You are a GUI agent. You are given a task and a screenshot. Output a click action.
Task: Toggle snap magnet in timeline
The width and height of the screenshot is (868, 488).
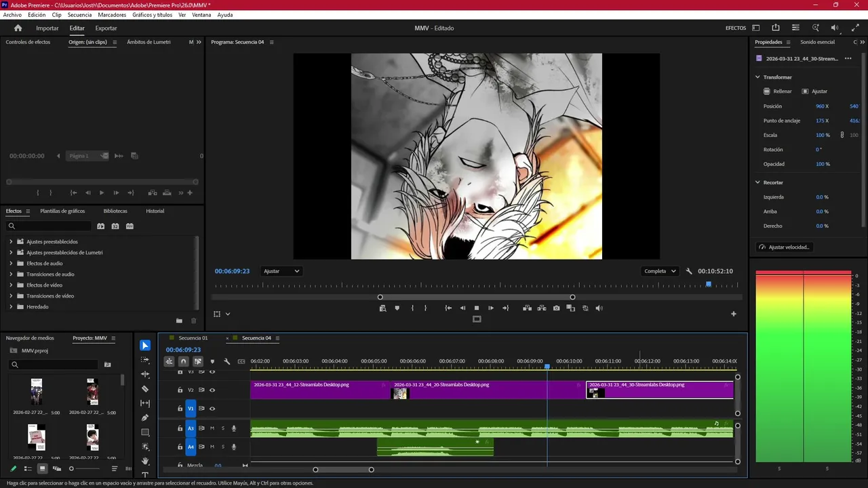click(x=183, y=361)
